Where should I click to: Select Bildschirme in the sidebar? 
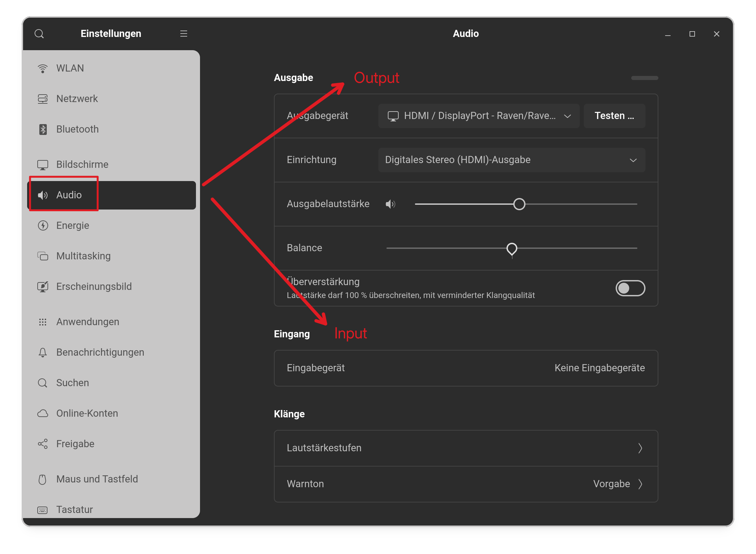[82, 164]
